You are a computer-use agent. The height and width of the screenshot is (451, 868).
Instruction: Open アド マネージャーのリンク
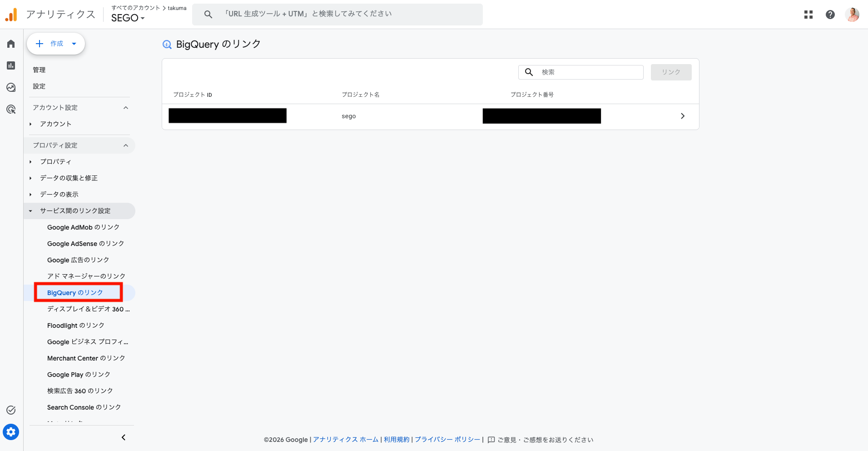coord(86,276)
